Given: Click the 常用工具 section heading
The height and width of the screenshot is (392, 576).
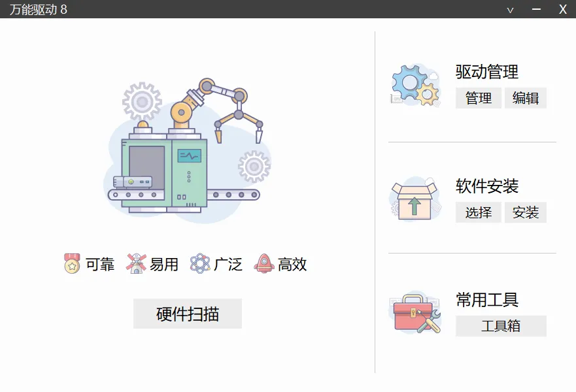Looking at the screenshot, I should 487,300.
